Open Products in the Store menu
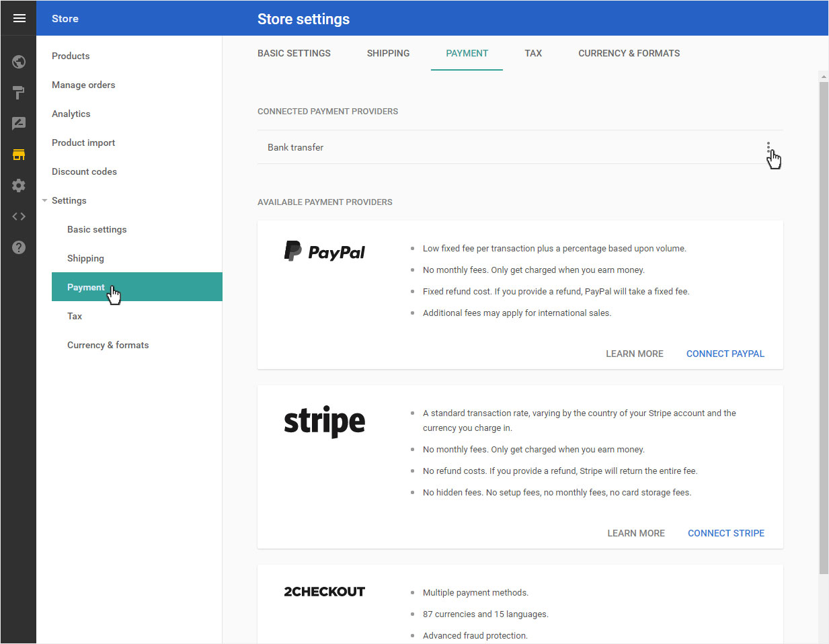Image resolution: width=829 pixels, height=644 pixels. [71, 56]
